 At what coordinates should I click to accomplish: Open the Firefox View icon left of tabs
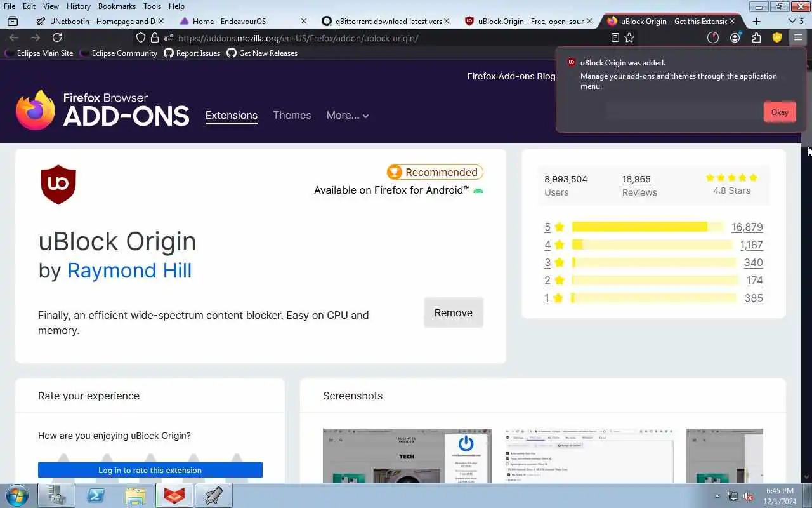[x=13, y=21]
